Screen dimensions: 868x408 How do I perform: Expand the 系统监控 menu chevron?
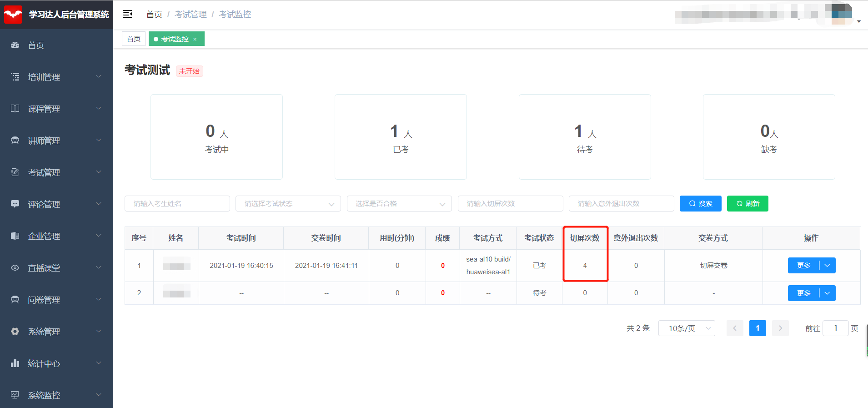point(99,395)
